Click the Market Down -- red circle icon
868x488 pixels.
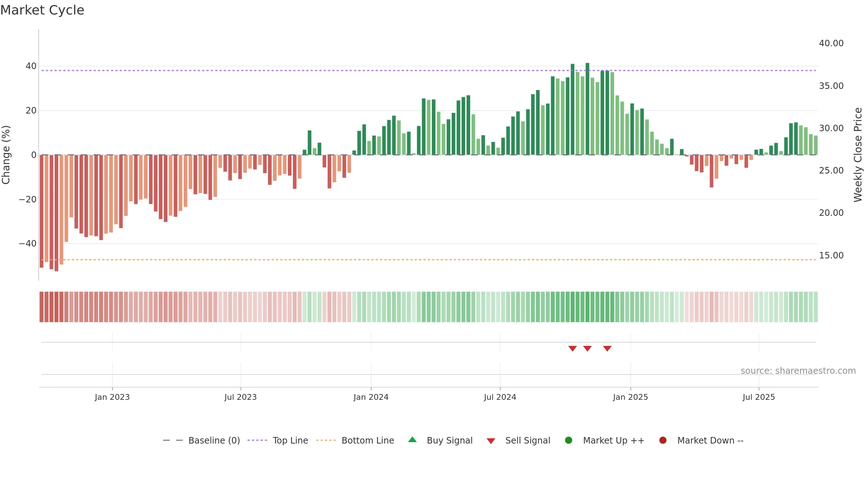(663, 440)
